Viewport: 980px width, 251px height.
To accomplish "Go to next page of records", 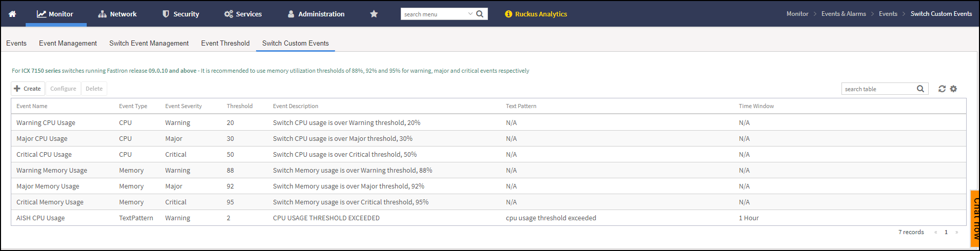I will 956,232.
